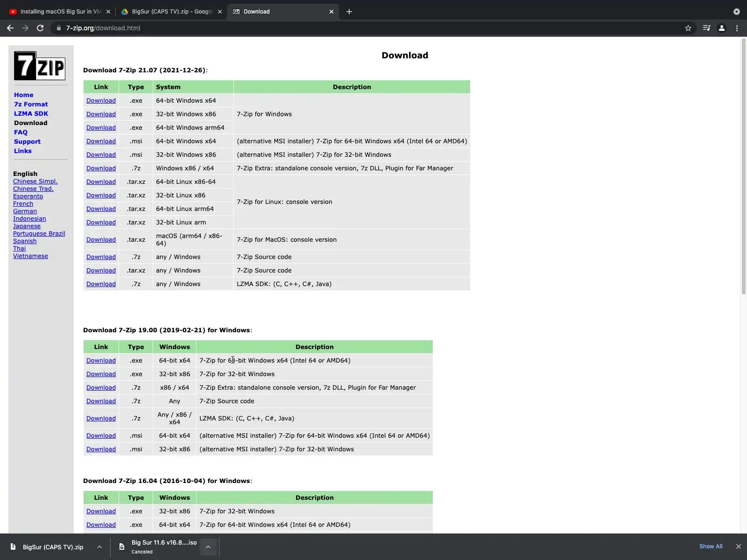Close the downloads shelf bar
Screen dimensions: 747x560
739,546
